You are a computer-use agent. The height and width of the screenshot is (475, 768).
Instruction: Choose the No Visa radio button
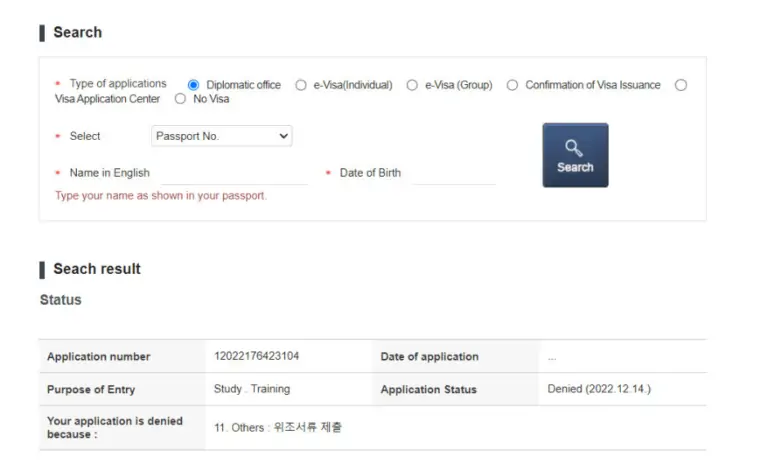click(x=181, y=99)
